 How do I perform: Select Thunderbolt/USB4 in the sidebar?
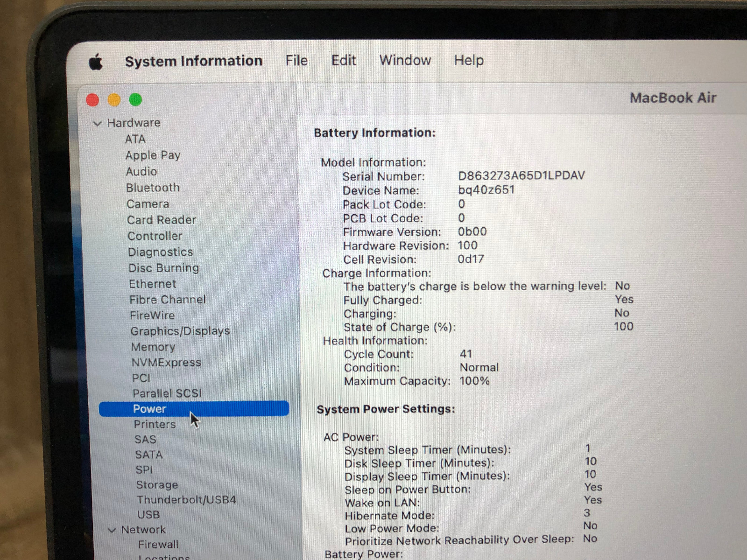tap(186, 500)
